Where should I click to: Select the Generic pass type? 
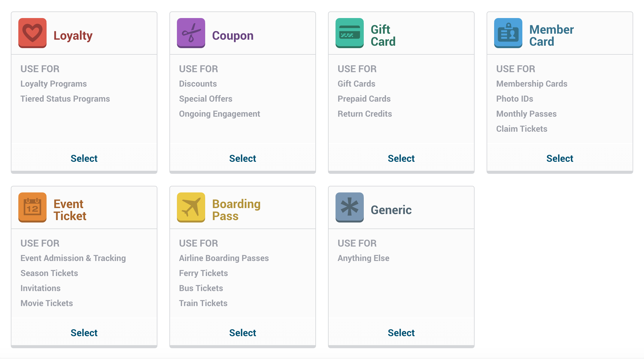[x=401, y=333]
